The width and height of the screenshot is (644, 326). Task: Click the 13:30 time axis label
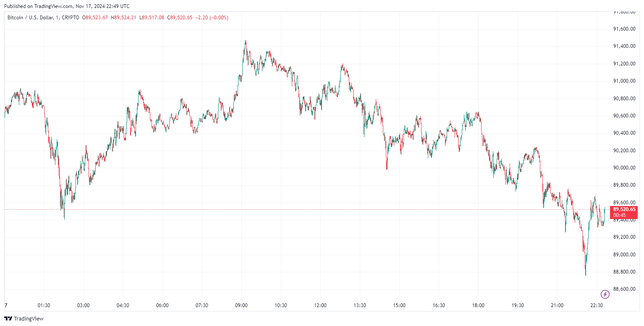360,305
